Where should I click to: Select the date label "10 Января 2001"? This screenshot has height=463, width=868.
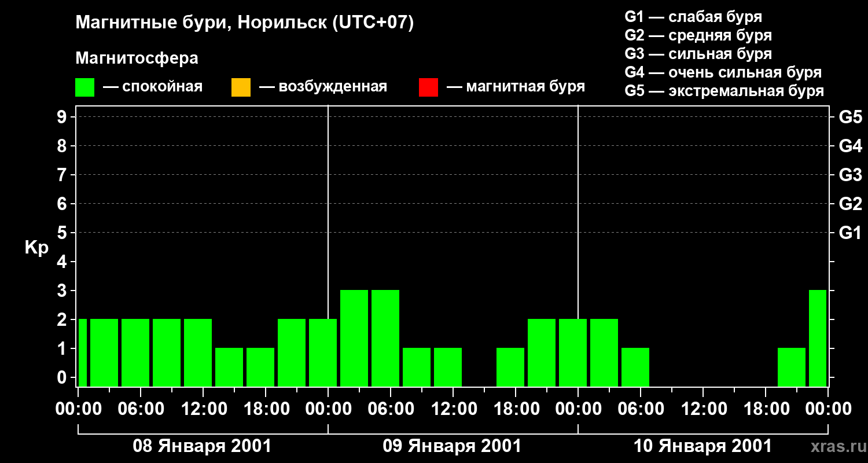point(703,446)
